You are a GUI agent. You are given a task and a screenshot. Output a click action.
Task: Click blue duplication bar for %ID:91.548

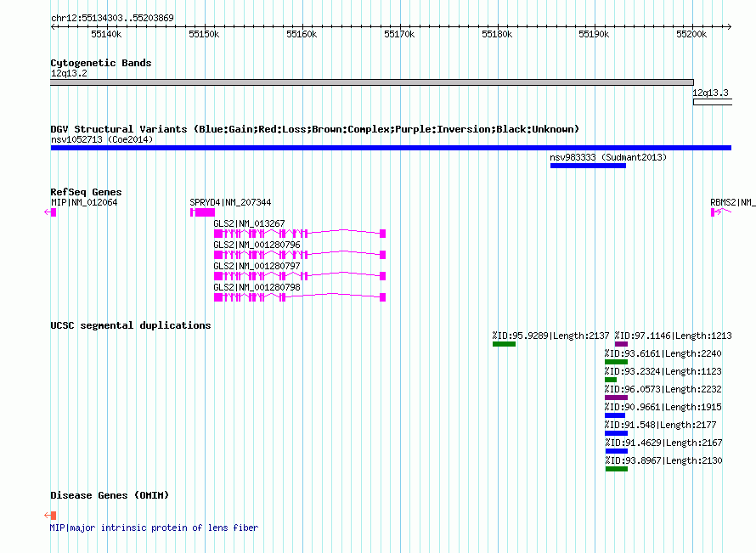coord(616,433)
